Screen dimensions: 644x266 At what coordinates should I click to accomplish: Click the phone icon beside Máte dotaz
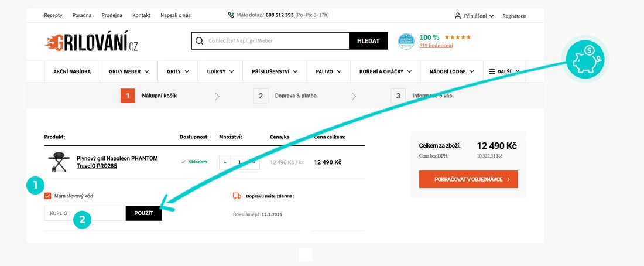click(231, 15)
